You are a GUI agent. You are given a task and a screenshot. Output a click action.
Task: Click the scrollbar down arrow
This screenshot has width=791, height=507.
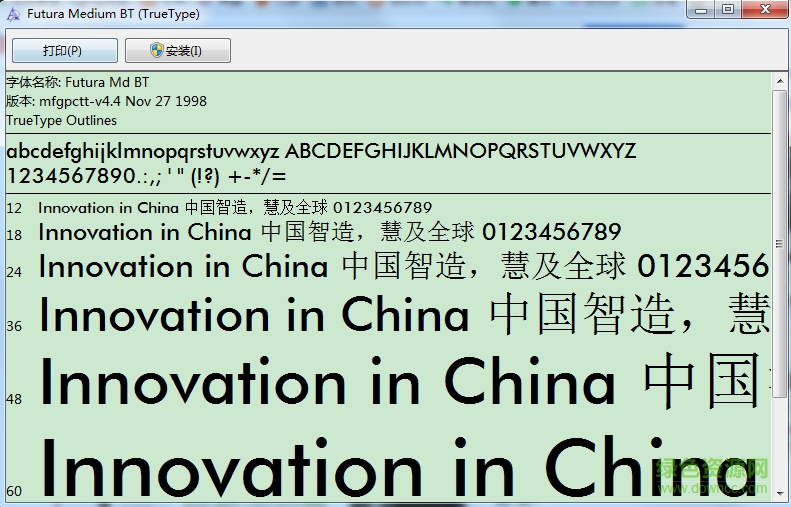[779, 492]
